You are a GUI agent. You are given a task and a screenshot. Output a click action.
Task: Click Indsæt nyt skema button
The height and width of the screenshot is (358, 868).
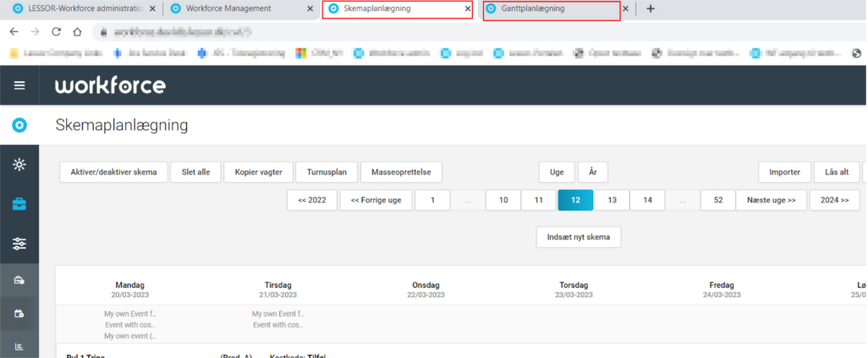click(579, 237)
